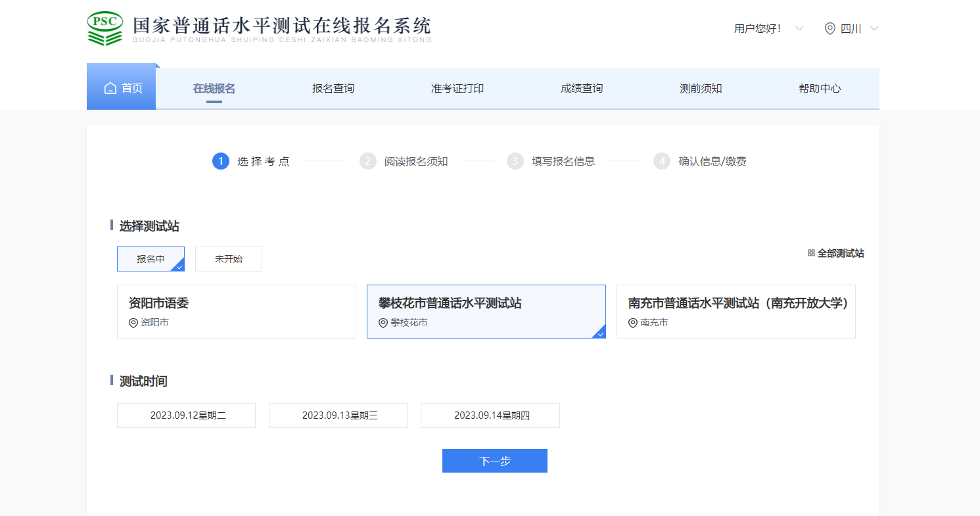Choose 2023.09.14星期四 test date

490,415
